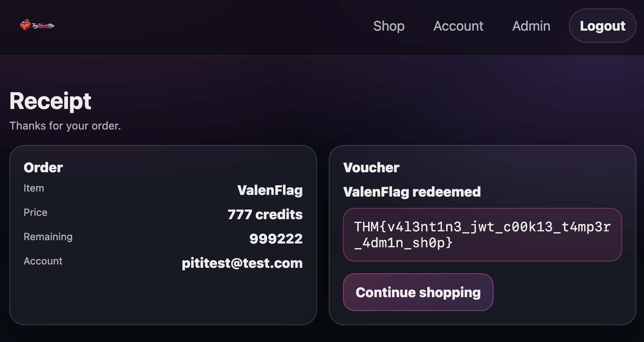This screenshot has height=342, width=644.
Task: Open the Admin navigation link
Action: [531, 26]
